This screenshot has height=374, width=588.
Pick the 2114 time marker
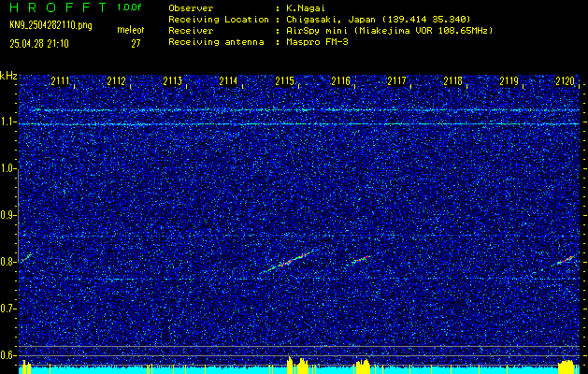click(x=228, y=81)
